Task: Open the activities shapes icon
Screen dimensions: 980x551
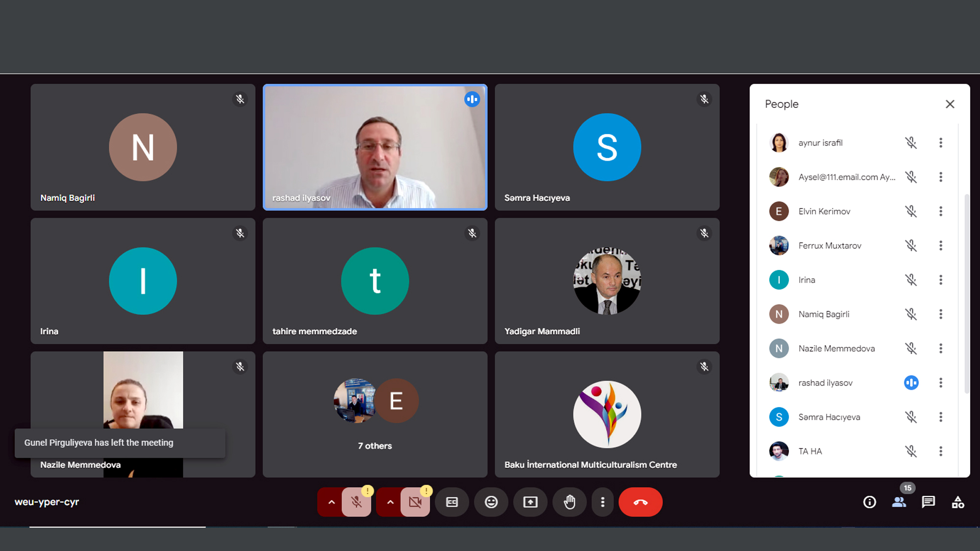Action: [x=957, y=502]
